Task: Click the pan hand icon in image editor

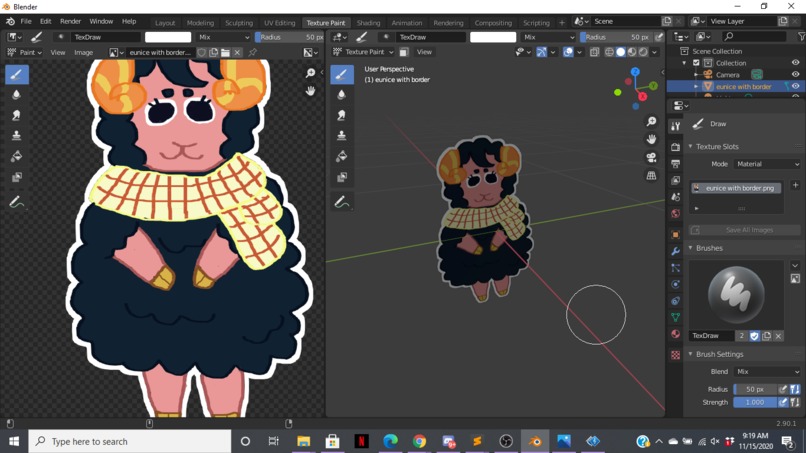Action: (x=310, y=91)
